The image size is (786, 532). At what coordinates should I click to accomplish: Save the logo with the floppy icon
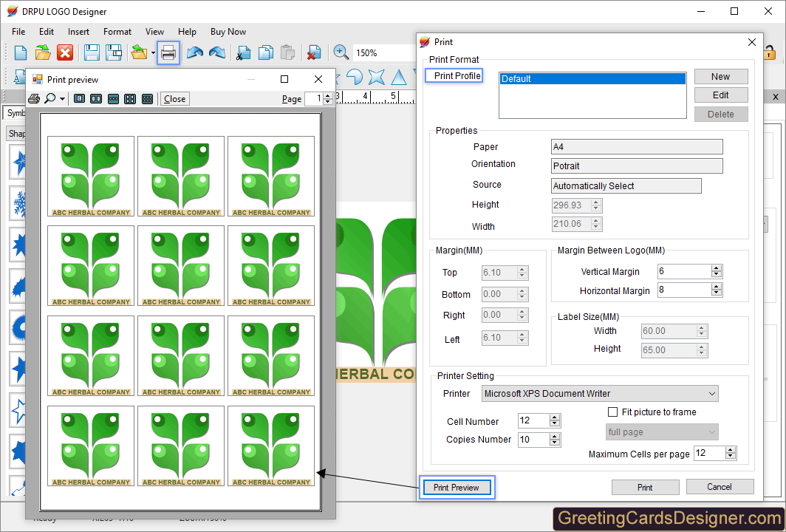(x=92, y=52)
